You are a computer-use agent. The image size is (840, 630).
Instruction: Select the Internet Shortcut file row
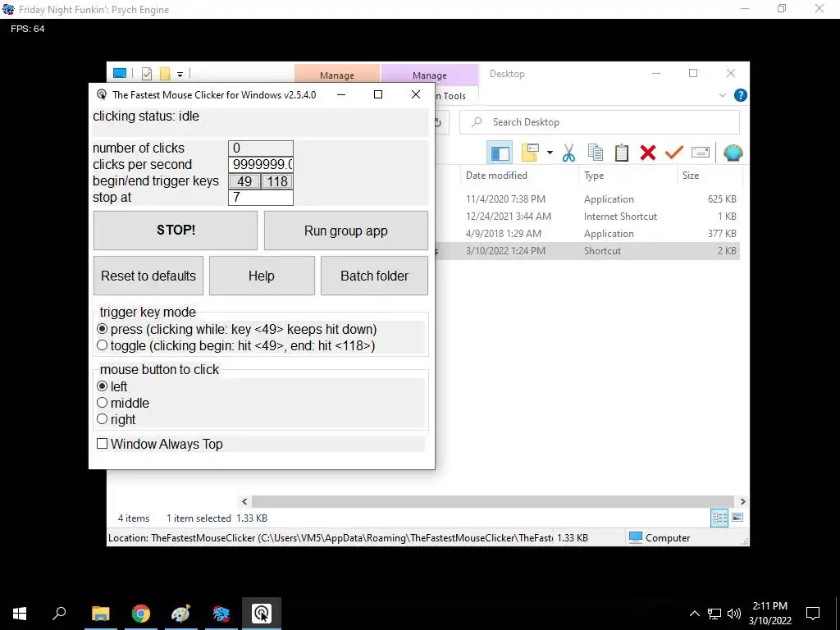[x=587, y=217]
